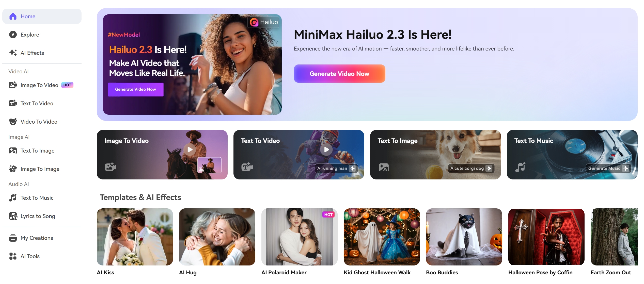Open the Boo Buddies template thumbnail

[464, 237]
